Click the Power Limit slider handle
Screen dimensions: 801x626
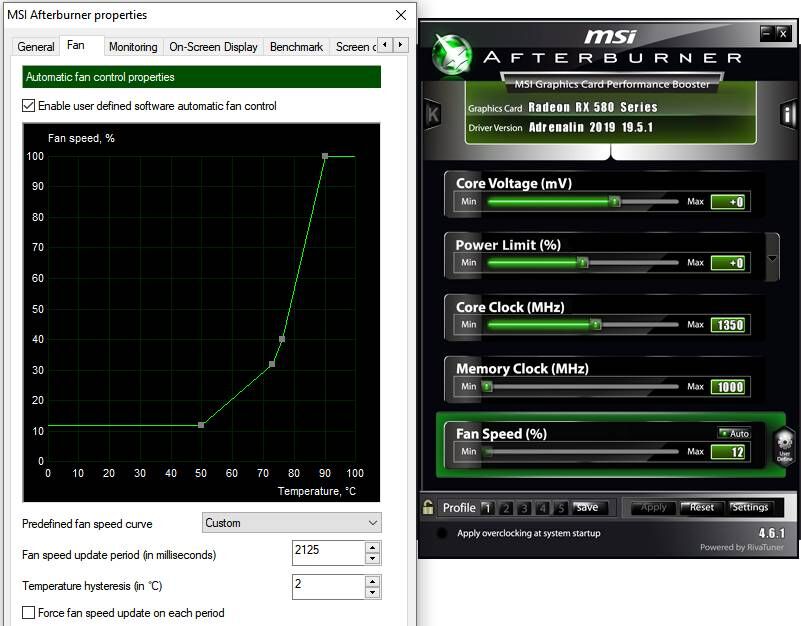coord(583,263)
